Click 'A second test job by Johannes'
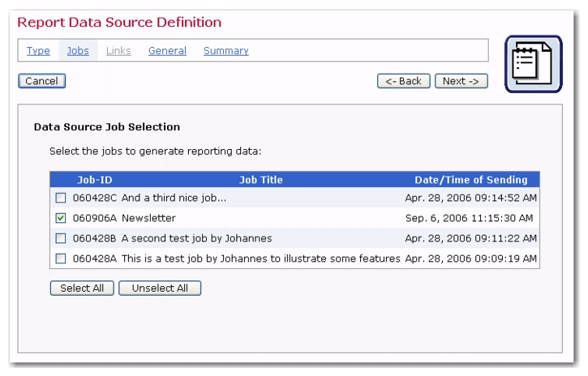Viewport: 588px width, 376px height. click(197, 238)
